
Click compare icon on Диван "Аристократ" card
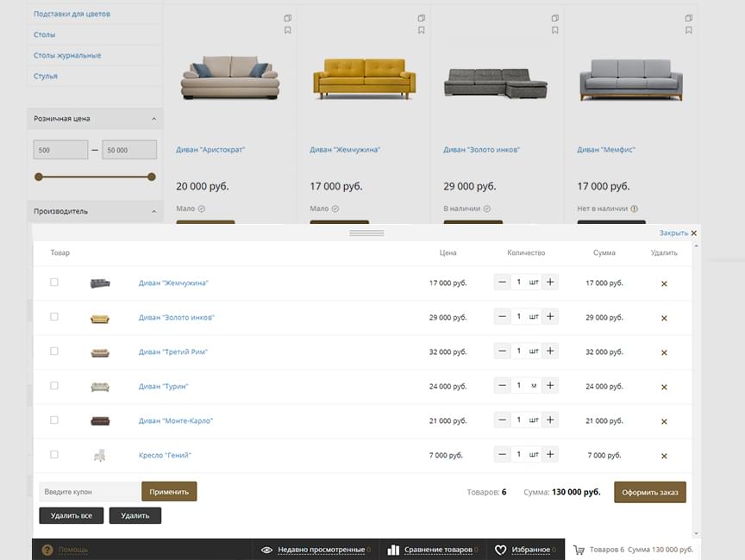point(288,18)
